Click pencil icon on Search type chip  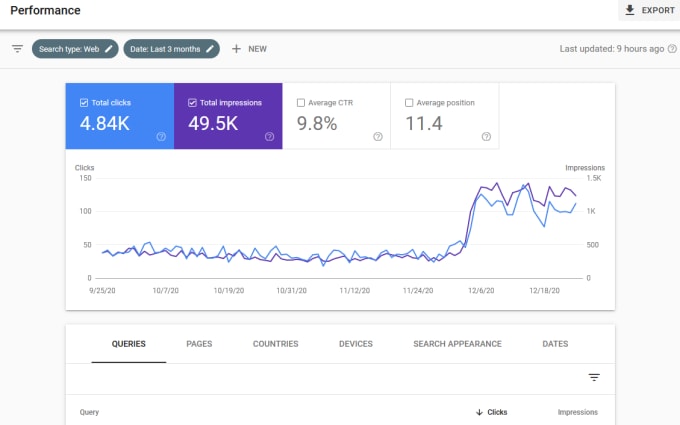pos(109,49)
